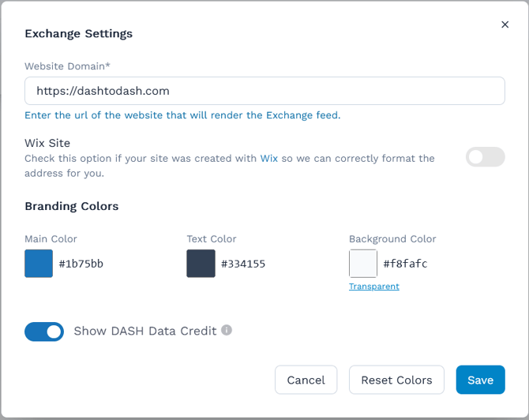Viewport: 529px width, 420px height.
Task: Follow the Wix link in the description
Action: click(269, 158)
